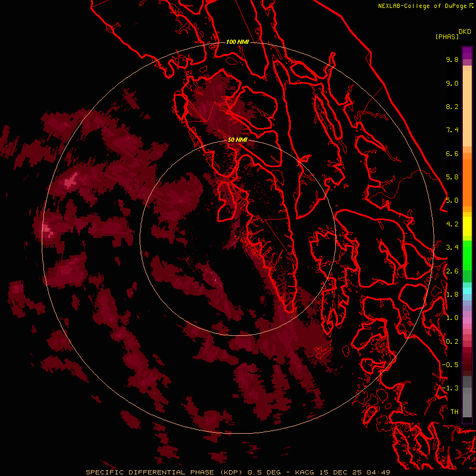Click the 0.2 scale value
The height and width of the screenshot is (476, 476).
click(x=452, y=342)
